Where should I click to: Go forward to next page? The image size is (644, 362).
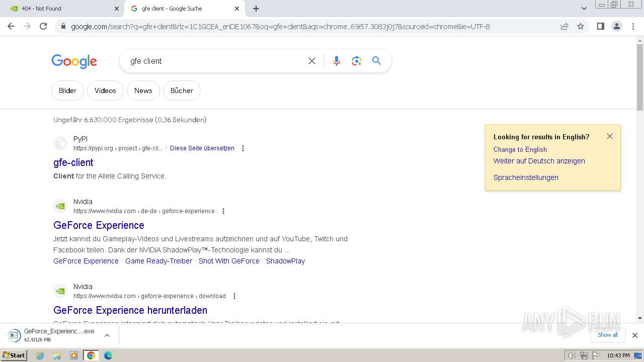click(27, 26)
